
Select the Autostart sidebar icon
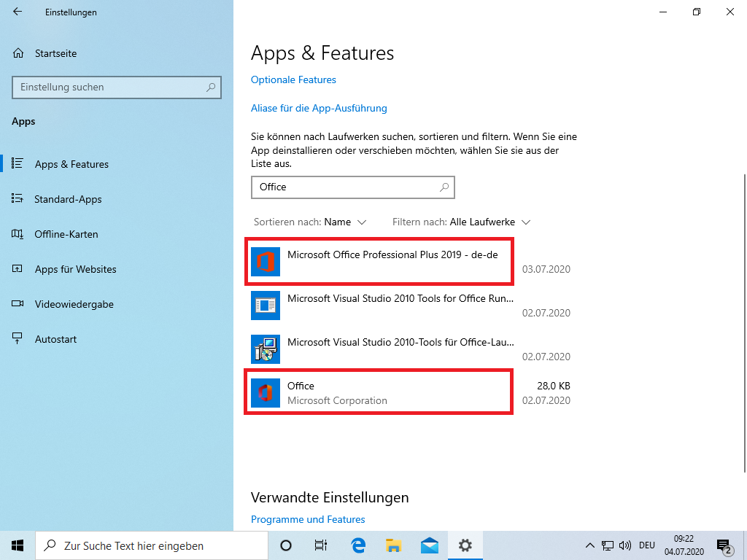click(18, 338)
